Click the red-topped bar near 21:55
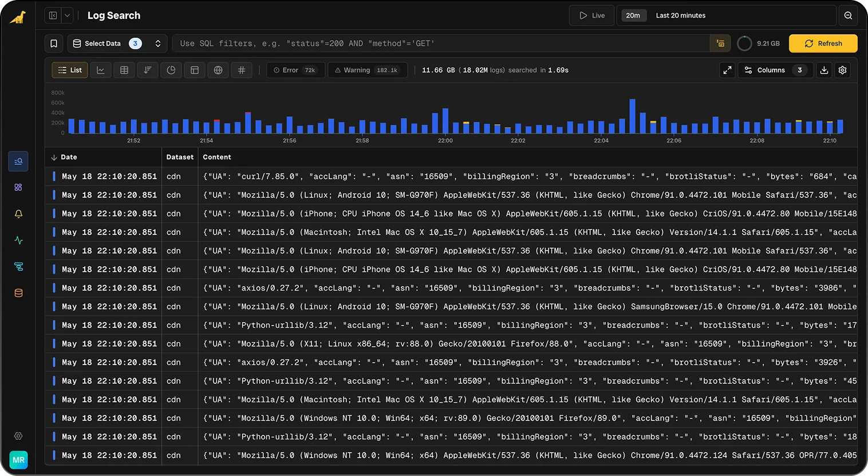The width and height of the screenshot is (868, 476). 248,123
